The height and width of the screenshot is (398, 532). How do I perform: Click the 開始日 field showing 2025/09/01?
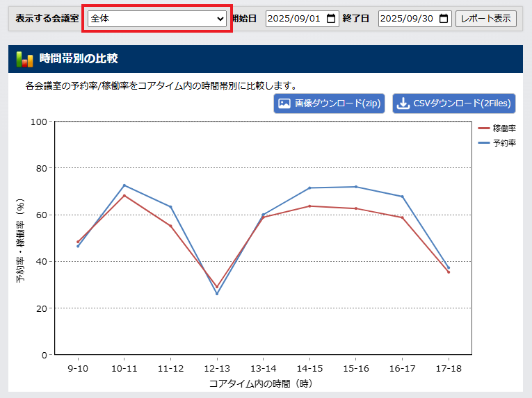tap(293, 19)
